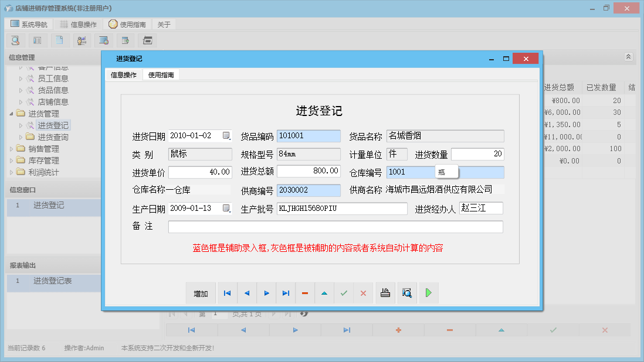
Task: Select the search magnifier icon in the toolbar
Action: [x=15, y=40]
